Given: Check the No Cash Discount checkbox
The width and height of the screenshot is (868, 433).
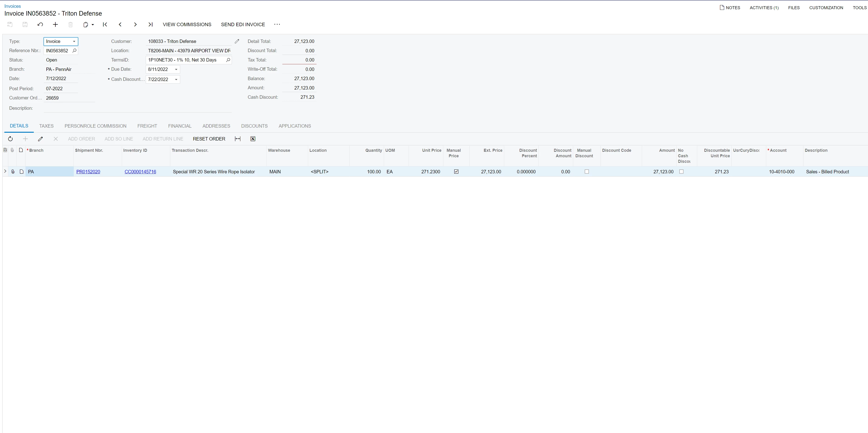Looking at the screenshot, I should 681,172.
